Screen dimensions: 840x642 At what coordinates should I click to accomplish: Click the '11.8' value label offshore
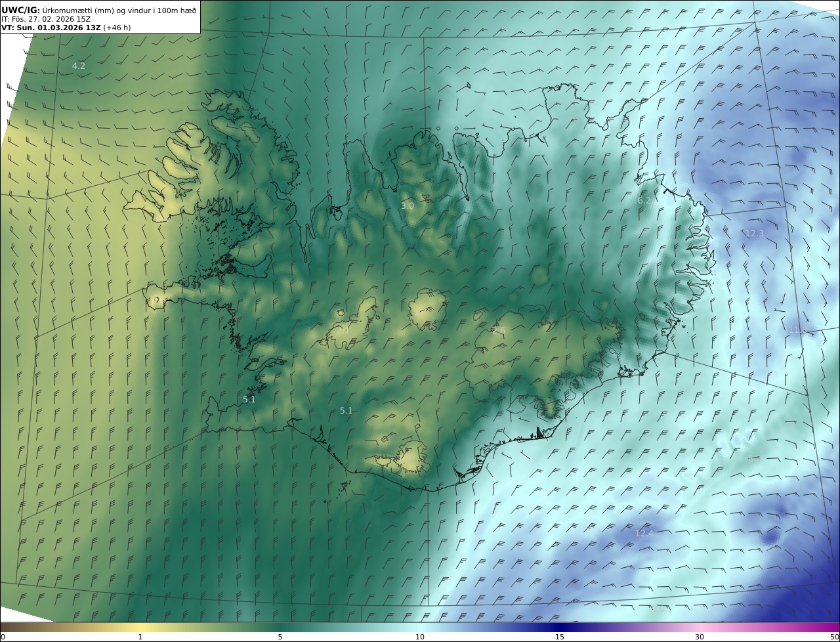pyautogui.click(x=797, y=330)
